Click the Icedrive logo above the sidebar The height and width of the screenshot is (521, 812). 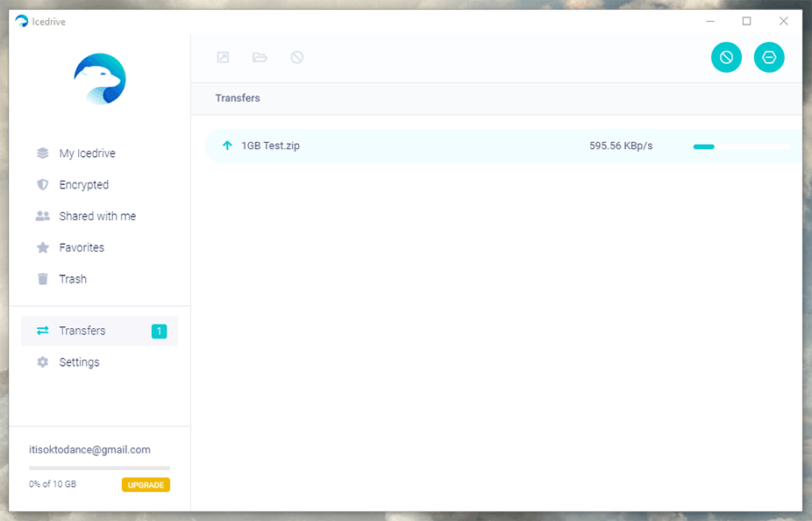pos(99,79)
